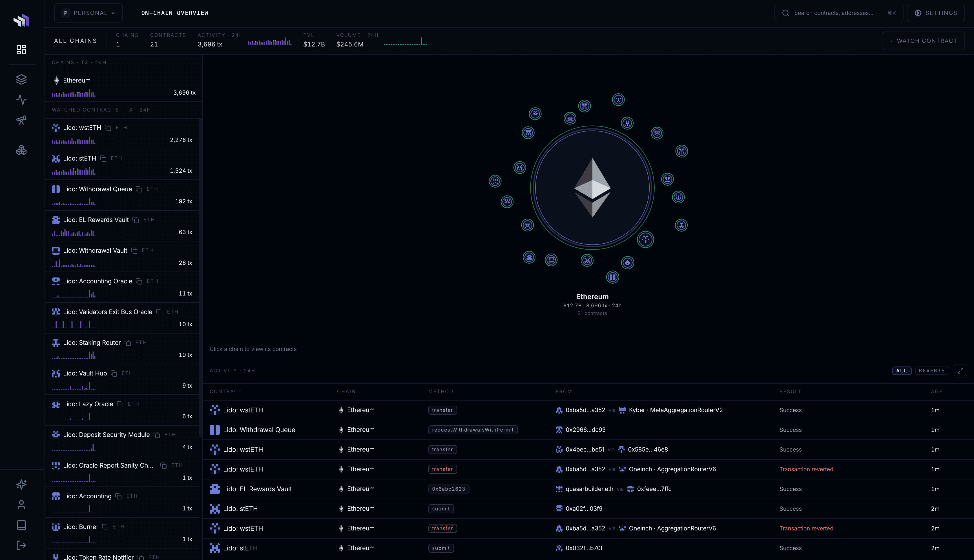Click the 0x6abd2623 method tag
The image size is (974, 560).
[x=449, y=489]
